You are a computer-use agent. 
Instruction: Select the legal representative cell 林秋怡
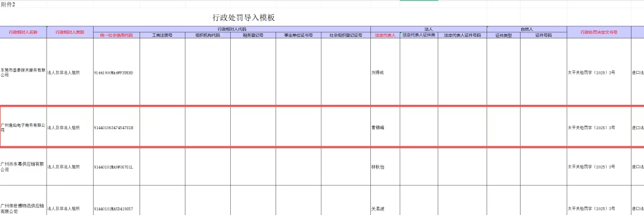click(385, 167)
